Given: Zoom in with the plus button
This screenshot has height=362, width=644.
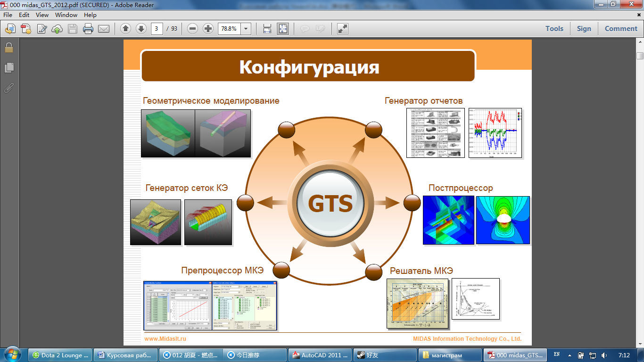Looking at the screenshot, I should (208, 29).
